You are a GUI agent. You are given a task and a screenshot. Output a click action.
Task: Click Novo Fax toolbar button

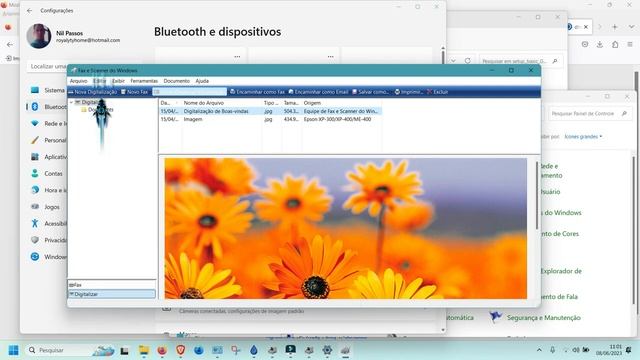pos(134,92)
